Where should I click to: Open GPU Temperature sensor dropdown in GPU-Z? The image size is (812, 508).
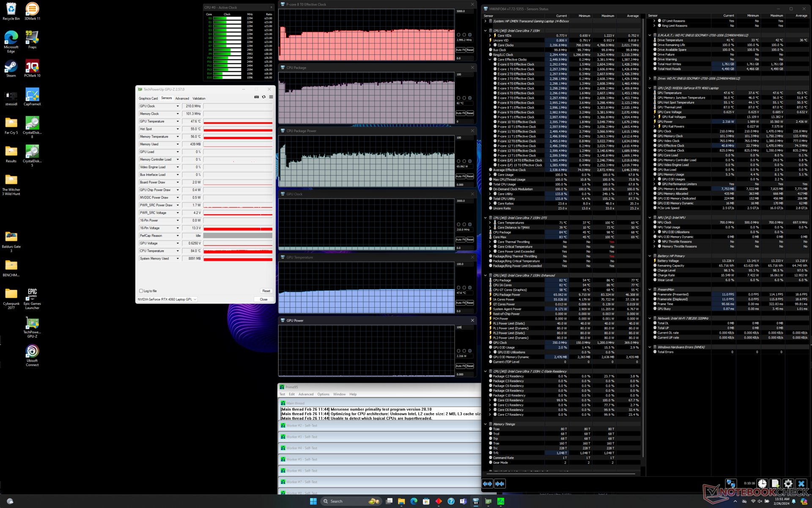178,121
